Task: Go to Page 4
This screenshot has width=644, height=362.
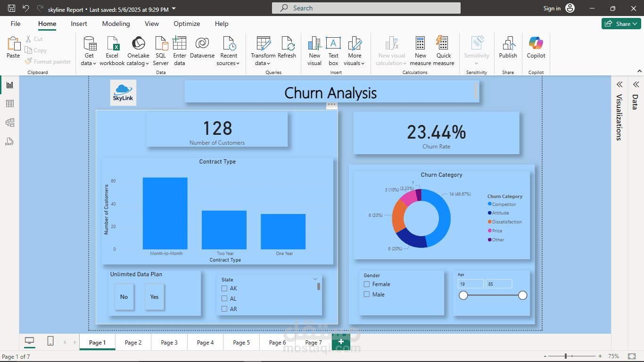Action: pos(206,342)
